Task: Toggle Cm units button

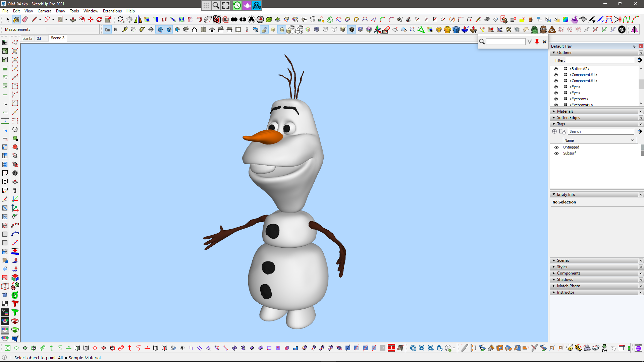Action: click(x=107, y=29)
